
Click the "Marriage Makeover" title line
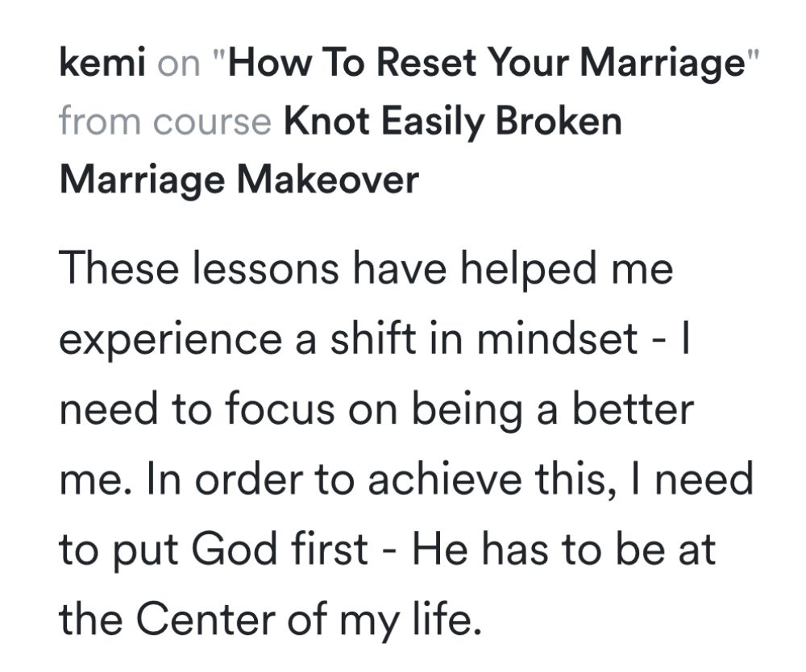click(239, 180)
